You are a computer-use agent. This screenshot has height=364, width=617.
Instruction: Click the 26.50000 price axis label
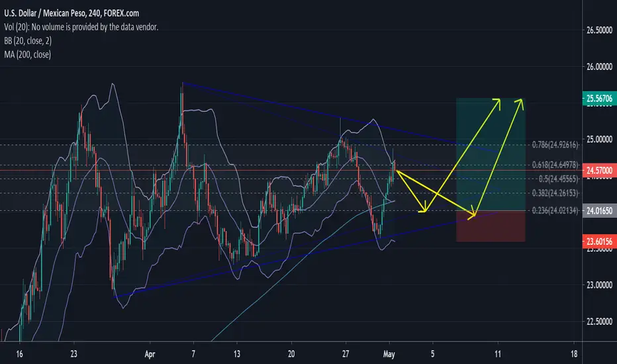(599, 30)
